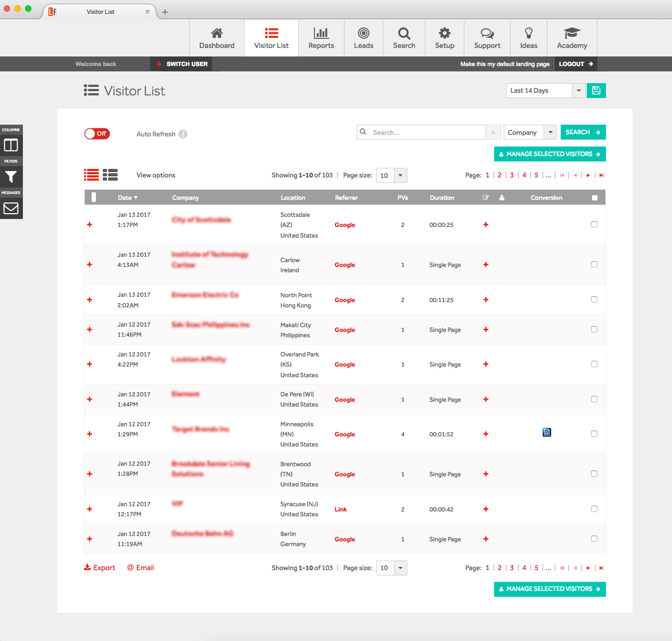Viewport: 672px width, 641px height.
Task: Open a new browser tab with plus
Action: click(x=165, y=12)
